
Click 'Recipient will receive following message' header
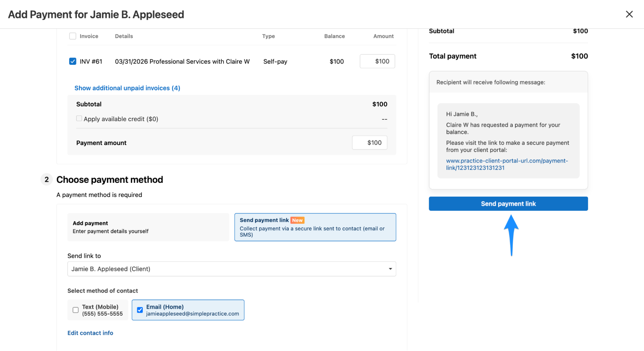coord(491,82)
